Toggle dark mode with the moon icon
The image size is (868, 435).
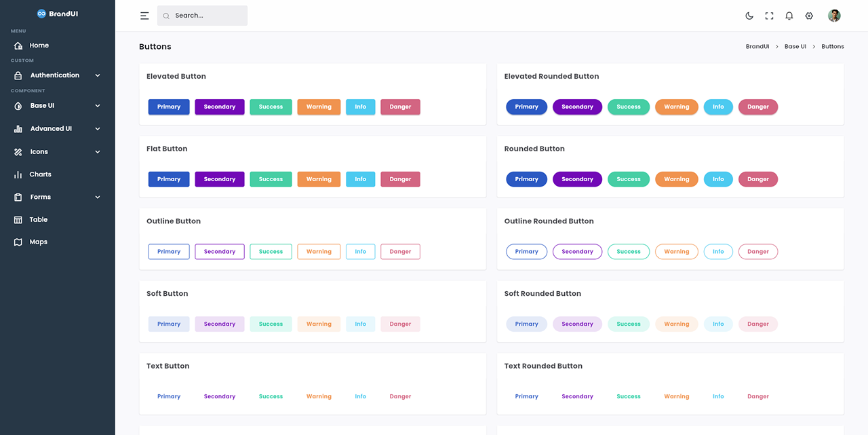tap(749, 15)
